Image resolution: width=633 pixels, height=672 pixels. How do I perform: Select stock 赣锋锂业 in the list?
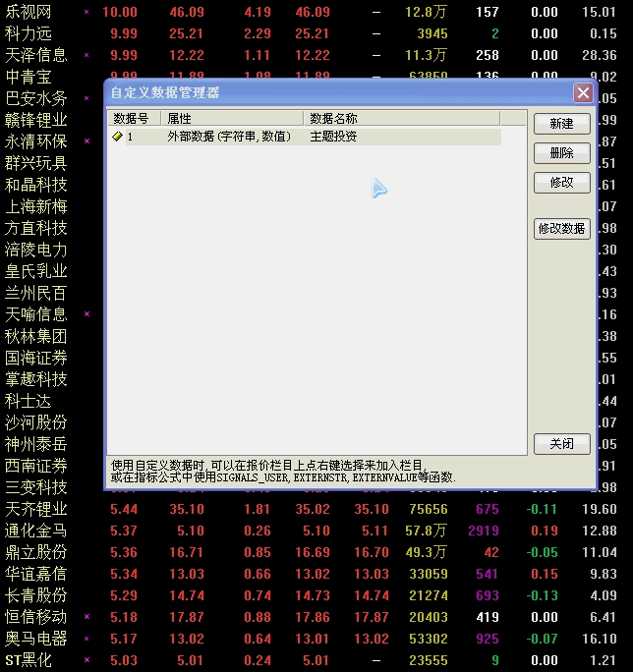[x=36, y=120]
